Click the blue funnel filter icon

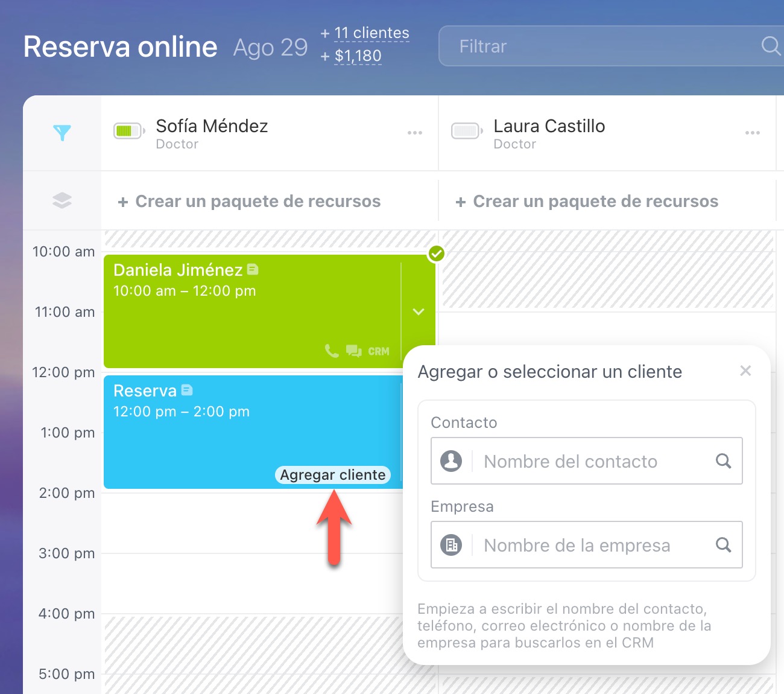(62, 133)
